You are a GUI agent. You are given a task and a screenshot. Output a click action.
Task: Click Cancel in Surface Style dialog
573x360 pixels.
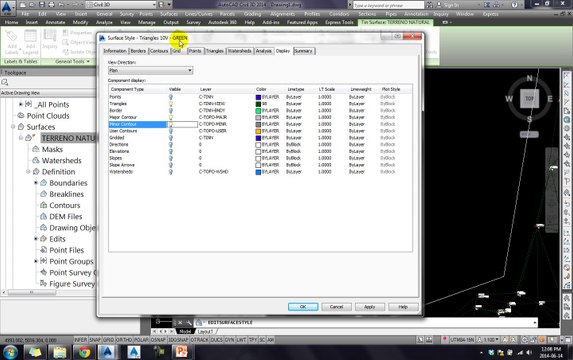coord(336,307)
